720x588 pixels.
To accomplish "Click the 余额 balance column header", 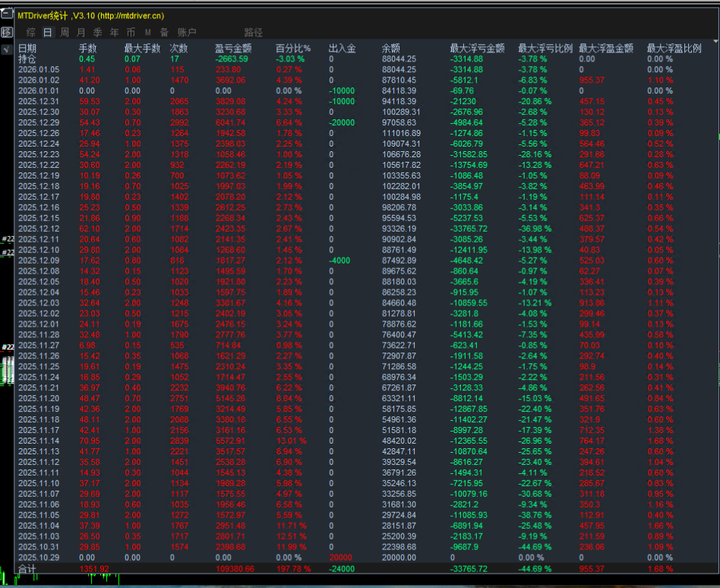I will click(x=391, y=49).
